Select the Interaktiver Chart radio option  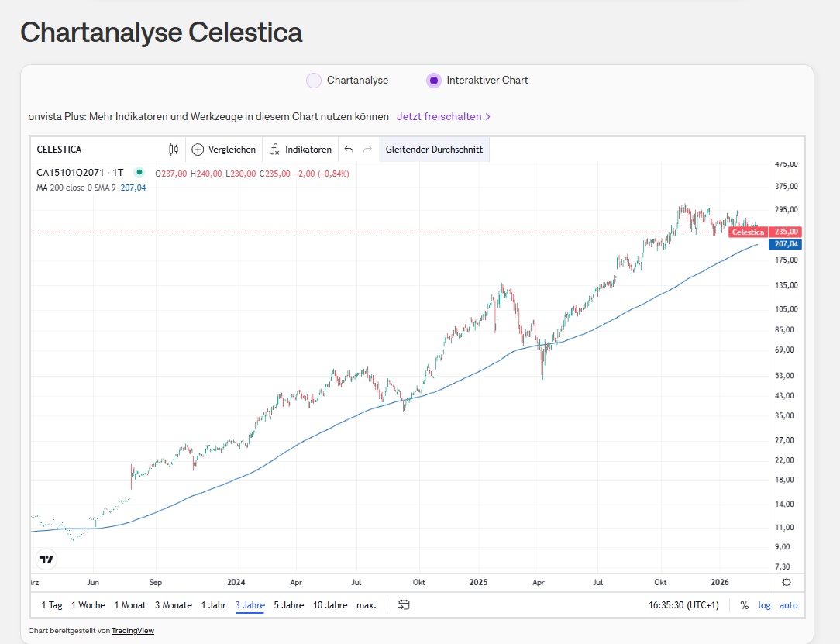pyautogui.click(x=434, y=81)
